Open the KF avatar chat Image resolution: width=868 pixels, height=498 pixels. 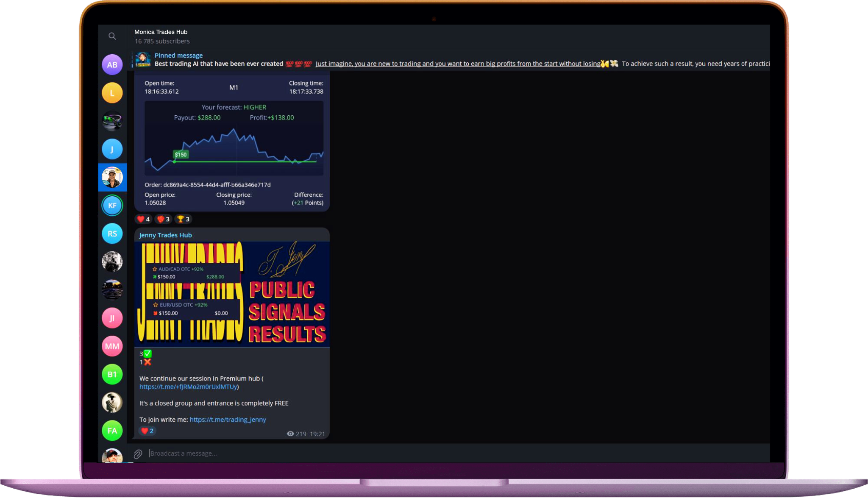click(x=112, y=206)
